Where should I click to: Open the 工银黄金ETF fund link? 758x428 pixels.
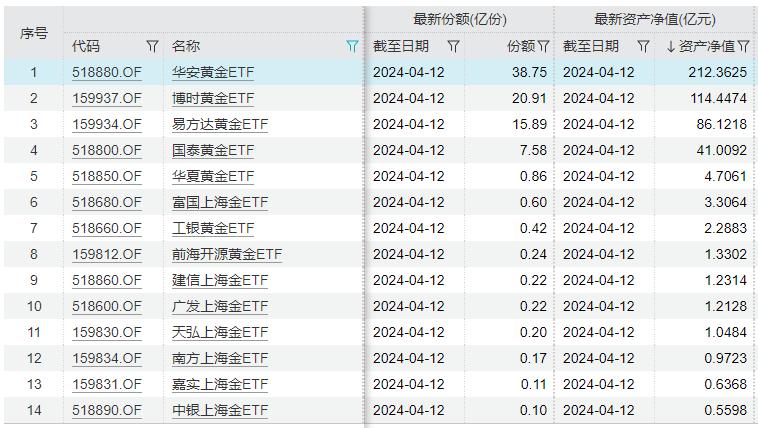pos(213,228)
